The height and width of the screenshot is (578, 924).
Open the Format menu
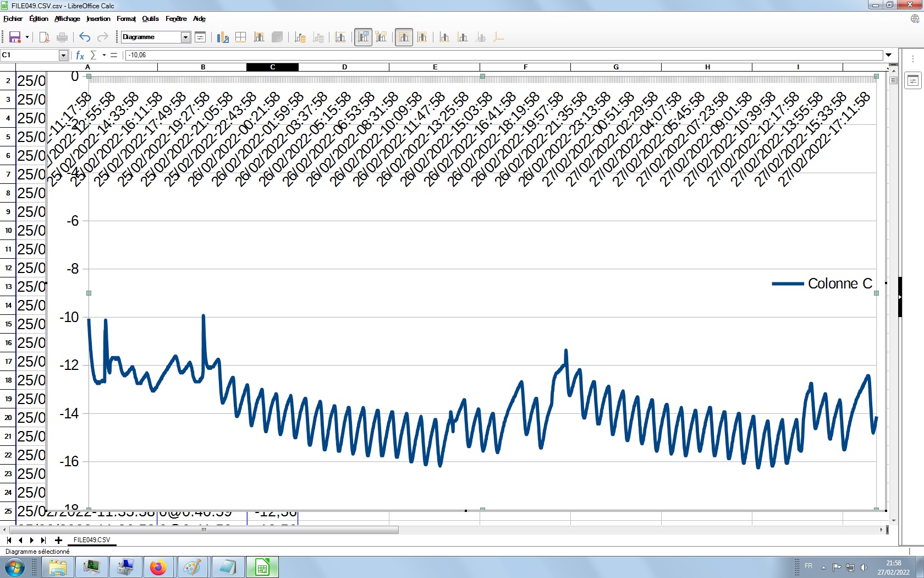126,19
